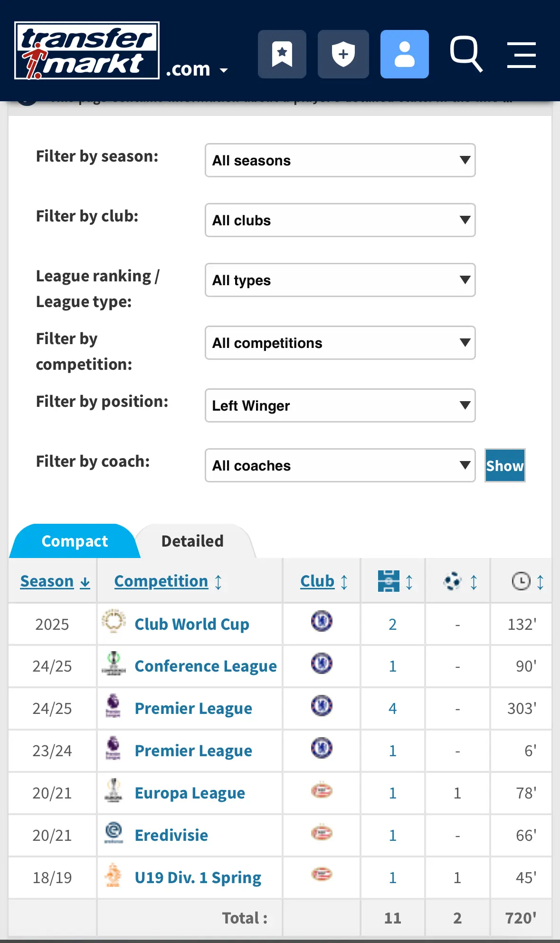Switch to the Detailed tab
The height and width of the screenshot is (943, 560).
click(x=192, y=541)
